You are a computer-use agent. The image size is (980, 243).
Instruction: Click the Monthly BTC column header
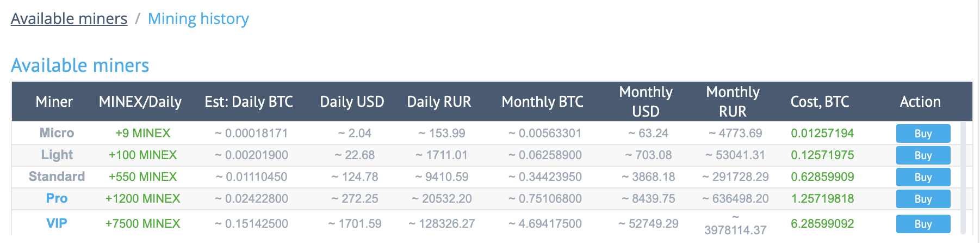pos(542,102)
